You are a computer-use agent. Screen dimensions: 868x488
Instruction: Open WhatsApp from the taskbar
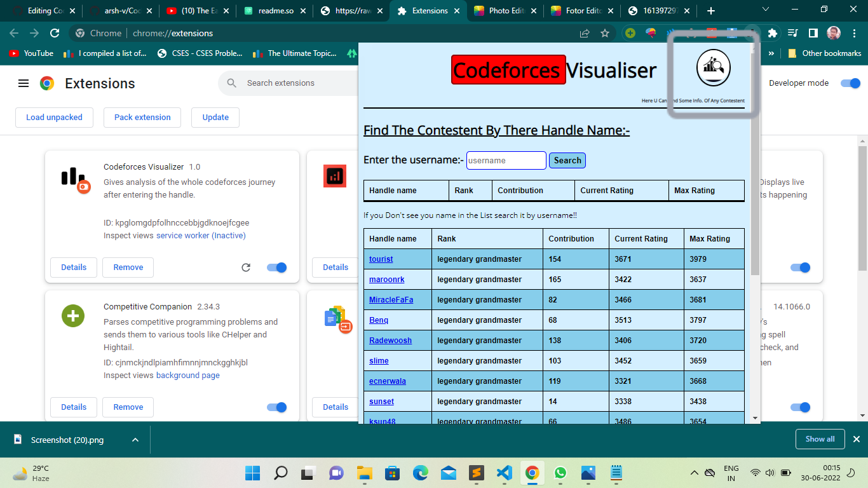point(560,473)
